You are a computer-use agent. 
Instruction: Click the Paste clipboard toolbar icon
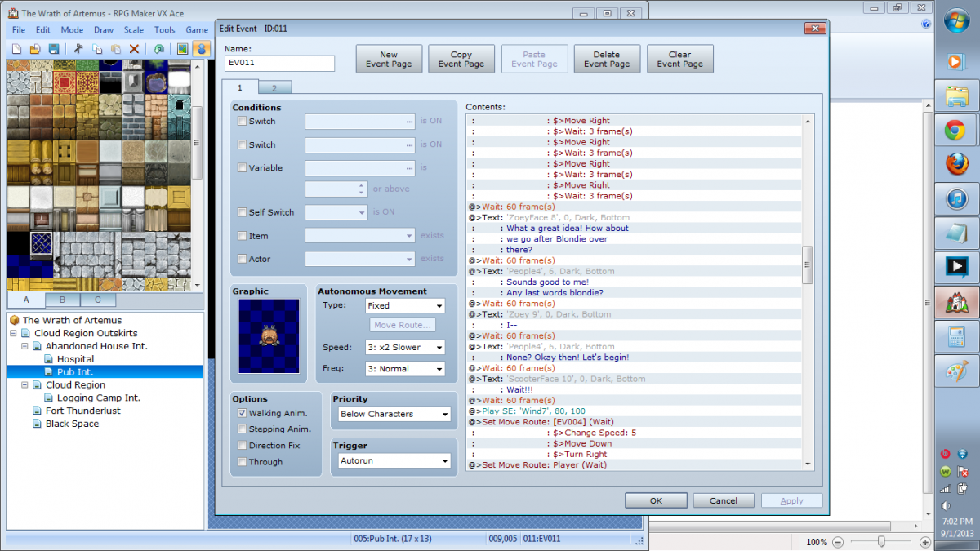(x=116, y=49)
